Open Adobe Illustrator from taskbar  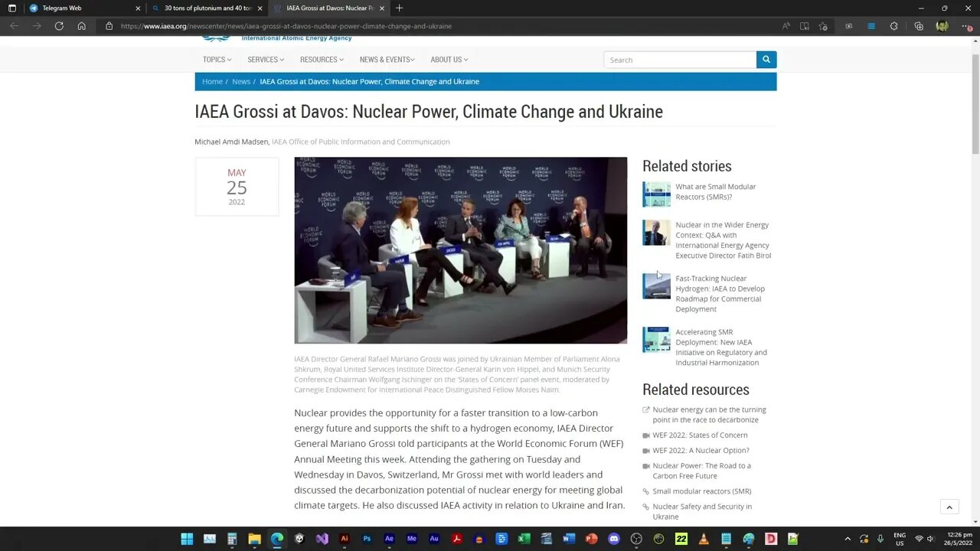pos(345,539)
